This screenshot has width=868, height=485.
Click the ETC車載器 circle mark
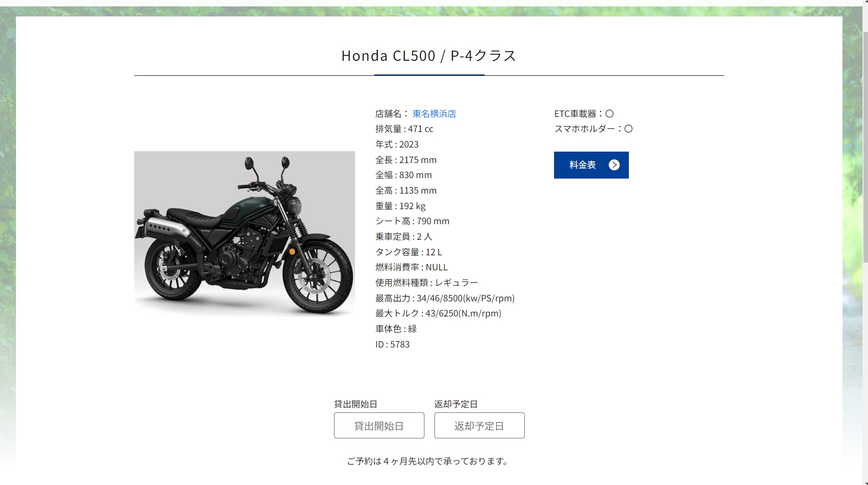point(609,114)
